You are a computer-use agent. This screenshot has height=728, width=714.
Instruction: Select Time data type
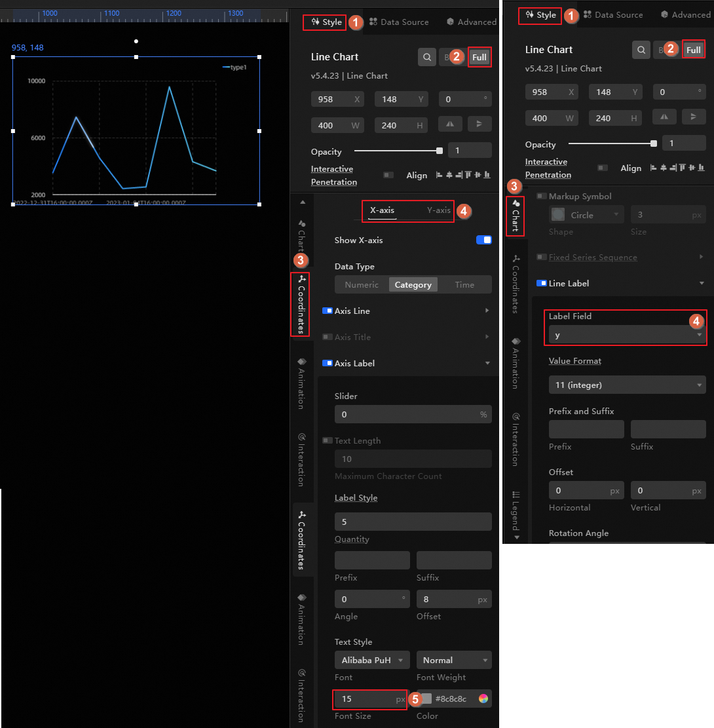(464, 284)
